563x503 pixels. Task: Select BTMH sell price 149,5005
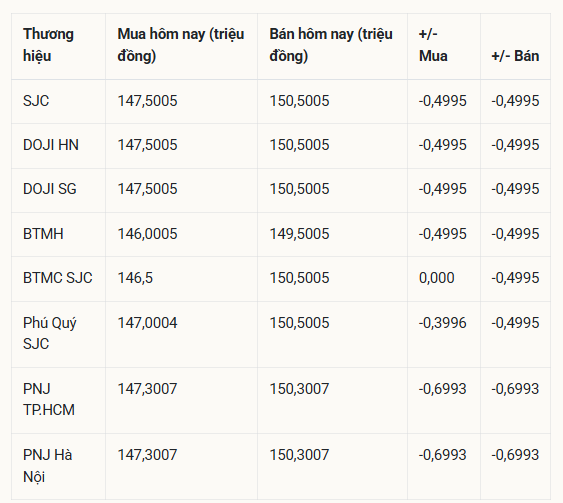pos(299,234)
